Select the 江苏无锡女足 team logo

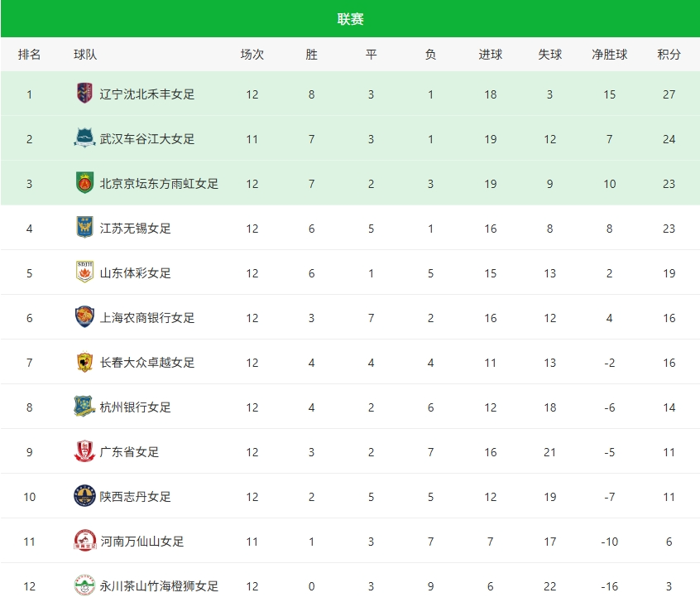point(85,228)
